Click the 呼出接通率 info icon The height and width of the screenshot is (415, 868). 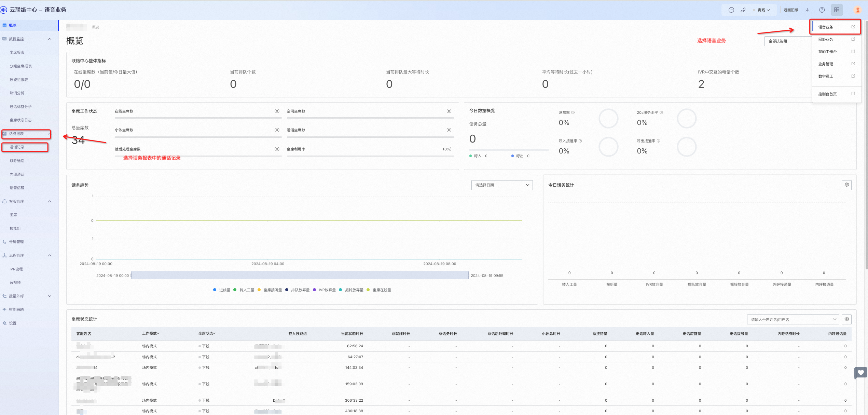tap(658, 141)
